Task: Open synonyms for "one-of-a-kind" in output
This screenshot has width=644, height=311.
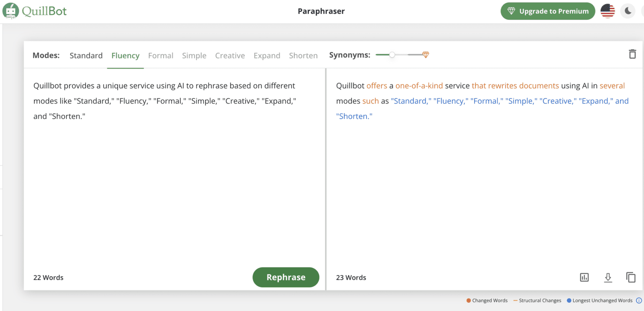Action: 419,86
